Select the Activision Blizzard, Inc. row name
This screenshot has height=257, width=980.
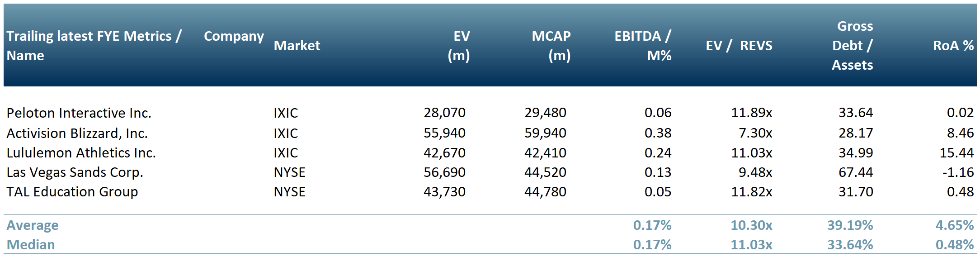click(77, 133)
